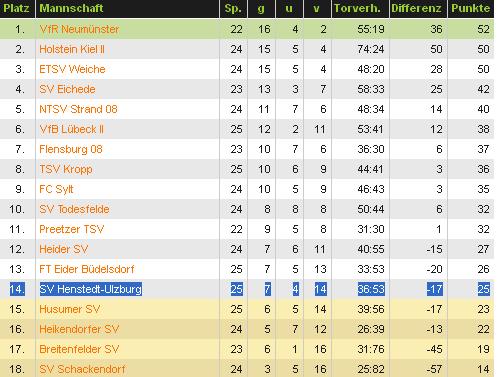The image size is (500, 377).
Task: Open the Preetzer TSV link
Action: coord(72,229)
